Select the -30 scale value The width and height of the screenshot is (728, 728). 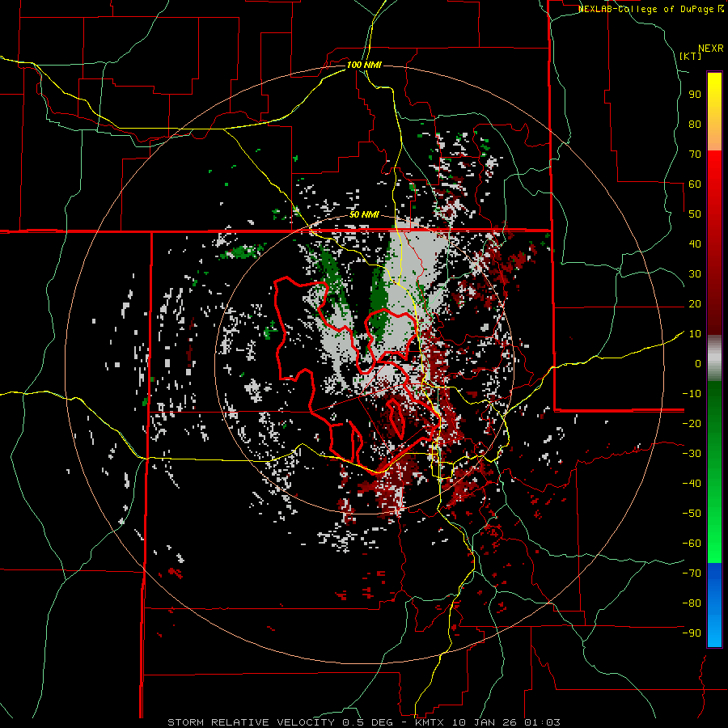(x=692, y=454)
